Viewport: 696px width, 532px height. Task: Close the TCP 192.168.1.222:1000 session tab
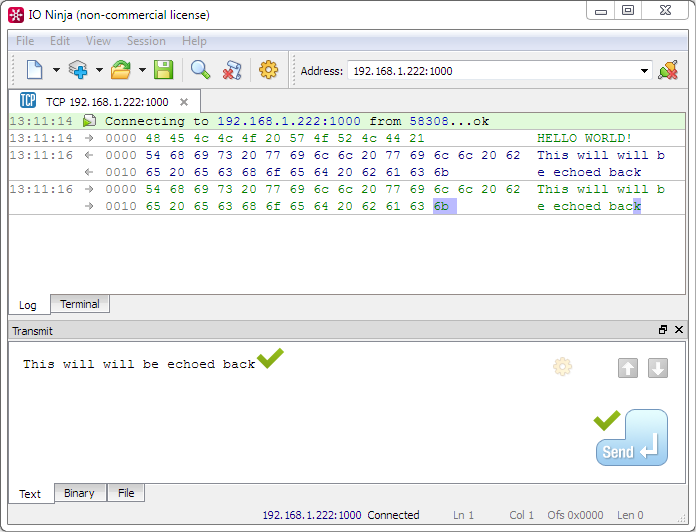(184, 102)
